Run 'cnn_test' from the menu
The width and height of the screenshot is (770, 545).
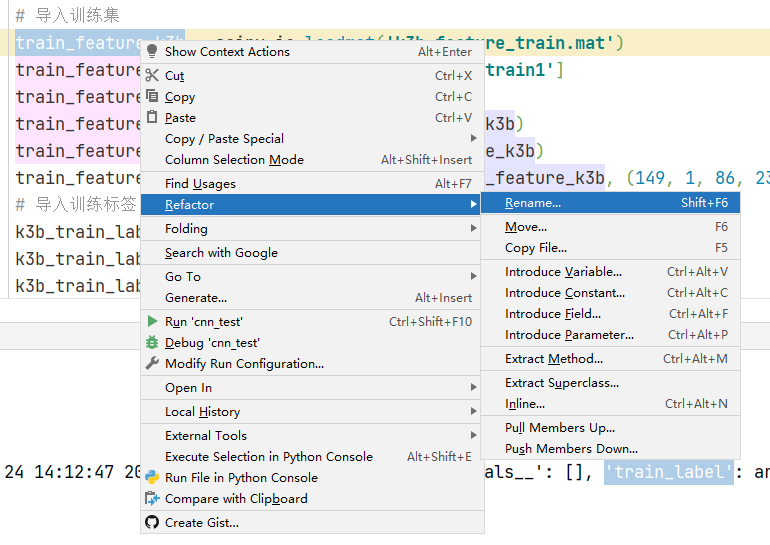point(312,322)
